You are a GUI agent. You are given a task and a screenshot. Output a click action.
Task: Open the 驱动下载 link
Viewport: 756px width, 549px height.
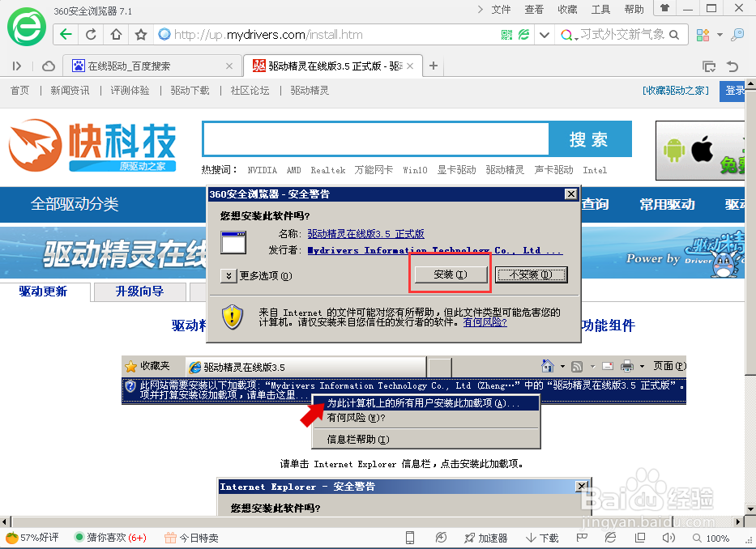[190, 91]
